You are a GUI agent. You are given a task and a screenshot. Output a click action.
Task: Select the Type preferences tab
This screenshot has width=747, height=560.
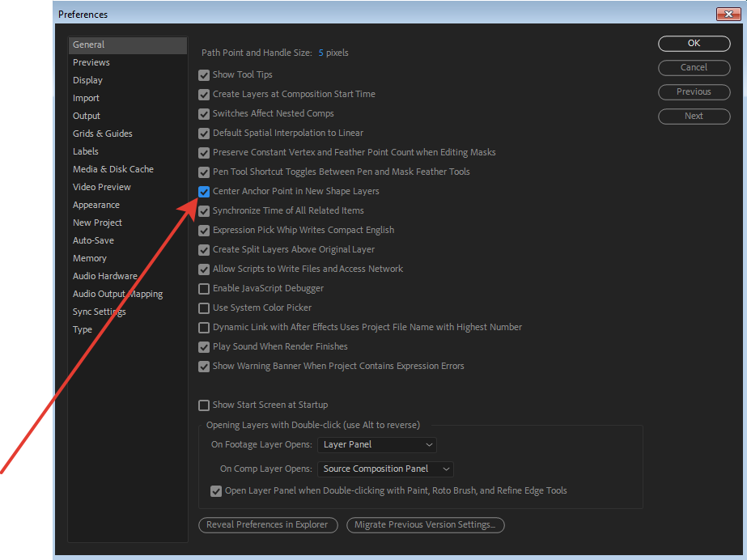82,329
